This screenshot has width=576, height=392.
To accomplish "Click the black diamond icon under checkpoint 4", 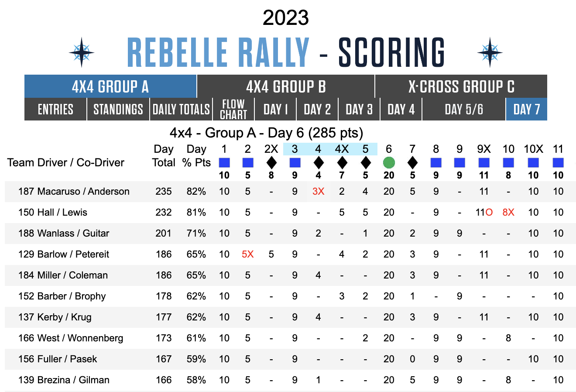I will (x=319, y=162).
